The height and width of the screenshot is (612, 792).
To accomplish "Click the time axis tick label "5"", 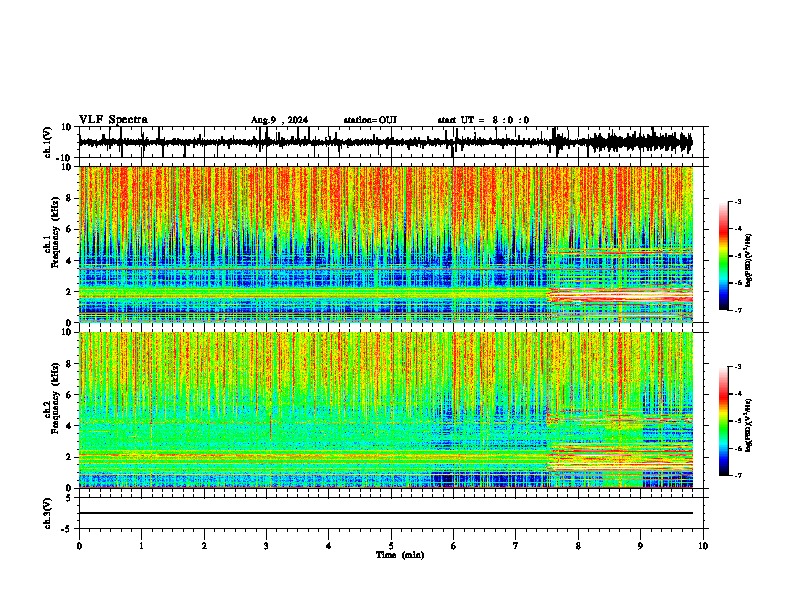I will 391,546.
